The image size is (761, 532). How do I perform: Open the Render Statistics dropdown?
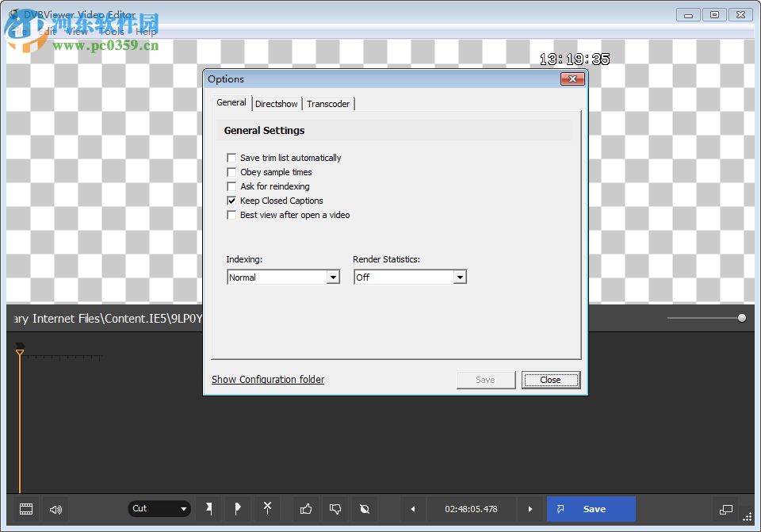pos(460,277)
